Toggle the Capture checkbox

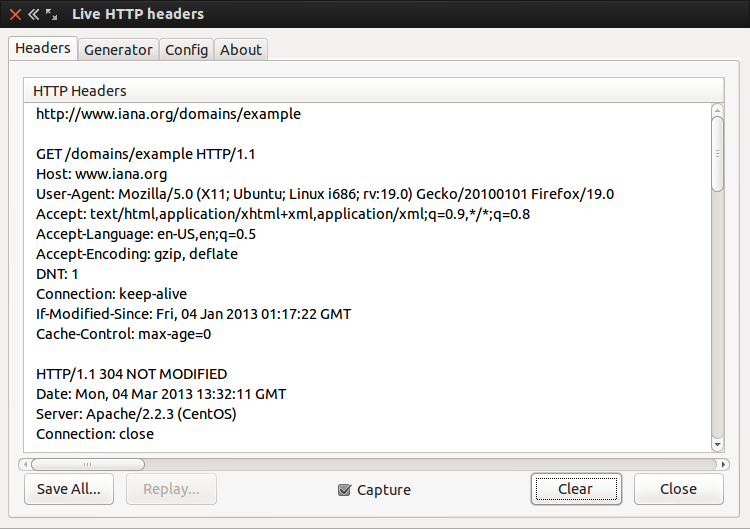[344, 490]
